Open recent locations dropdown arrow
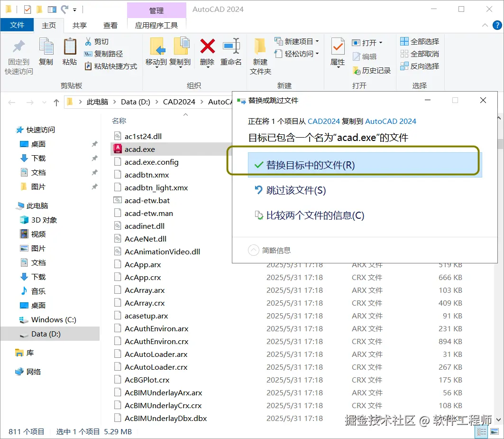The image size is (504, 439). coord(44,103)
